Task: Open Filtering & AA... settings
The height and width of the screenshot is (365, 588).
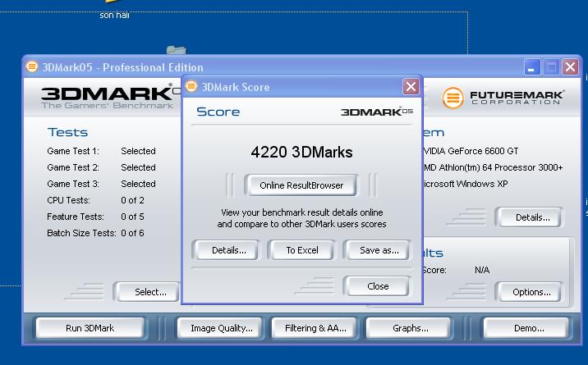Action: tap(315, 328)
